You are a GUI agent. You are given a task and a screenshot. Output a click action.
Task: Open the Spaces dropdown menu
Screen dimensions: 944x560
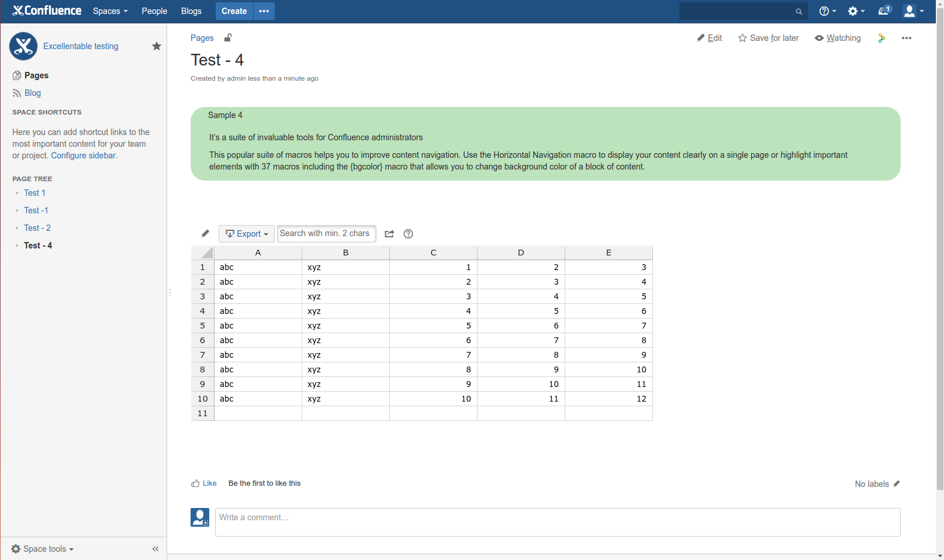109,11
